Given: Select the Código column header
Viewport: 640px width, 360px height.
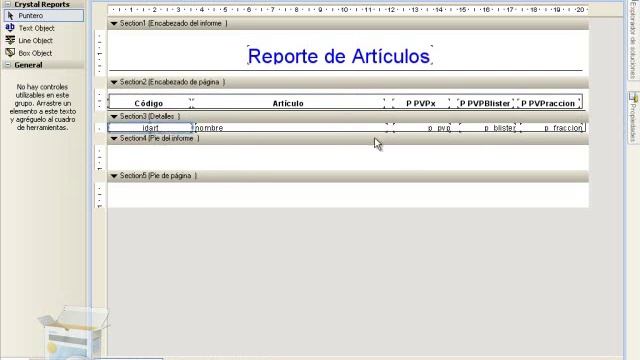Looking at the screenshot, I should (149, 103).
